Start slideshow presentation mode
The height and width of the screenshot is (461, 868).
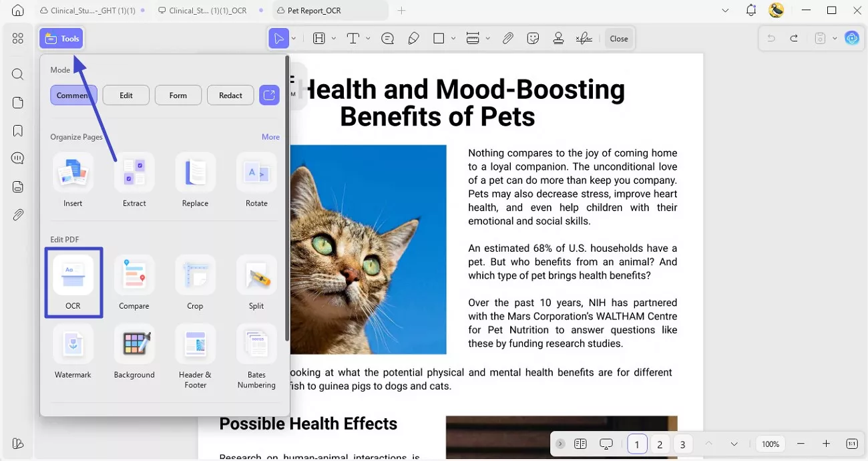[x=606, y=444]
